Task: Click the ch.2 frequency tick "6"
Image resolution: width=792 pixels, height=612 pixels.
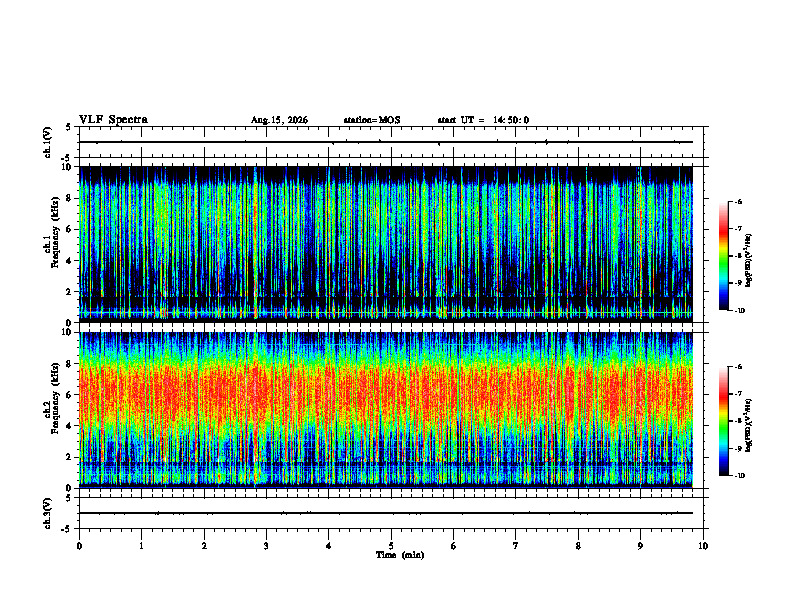Action: pos(69,395)
